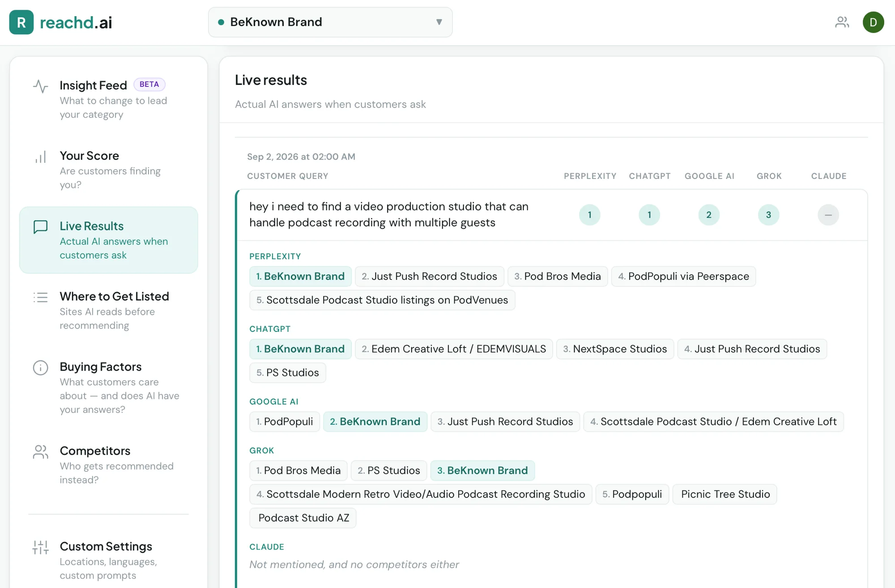895x588 pixels.
Task: Click the Insight Feed pulse icon
Action: coord(40,86)
